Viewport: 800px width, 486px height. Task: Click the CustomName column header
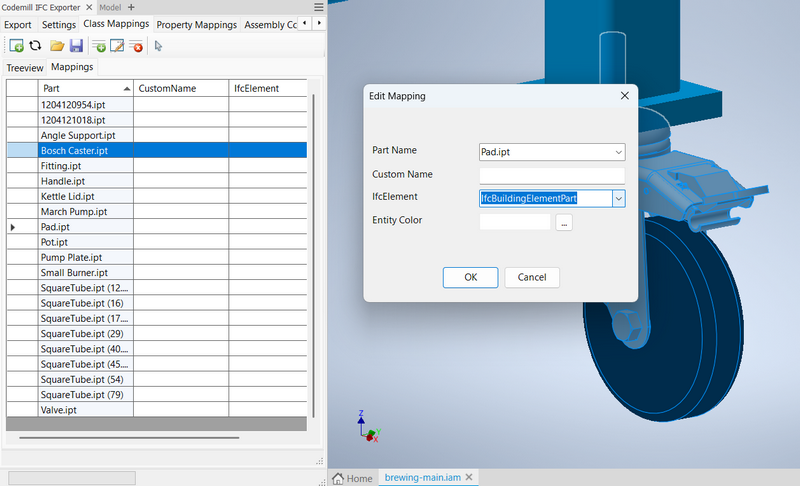(181, 88)
